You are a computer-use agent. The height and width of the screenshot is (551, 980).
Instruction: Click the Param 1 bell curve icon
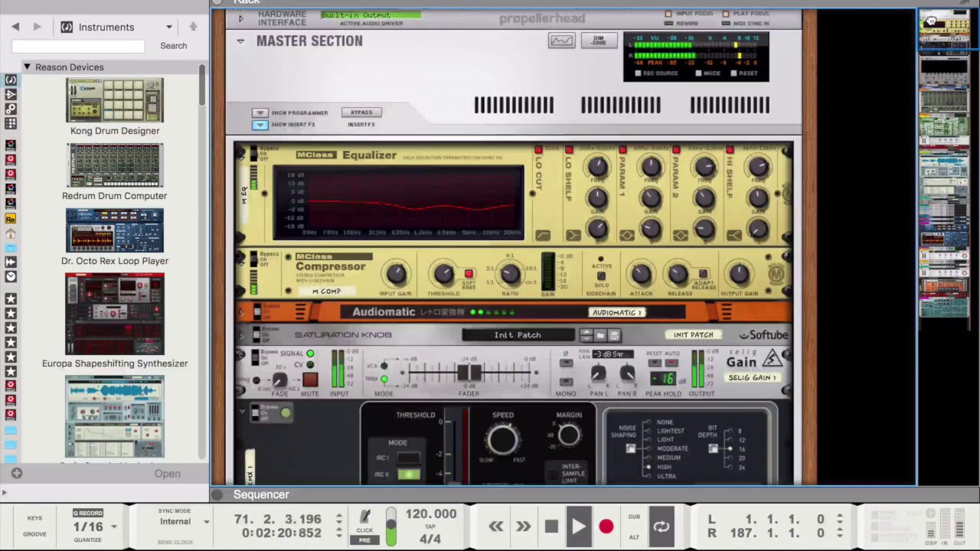coord(627,236)
